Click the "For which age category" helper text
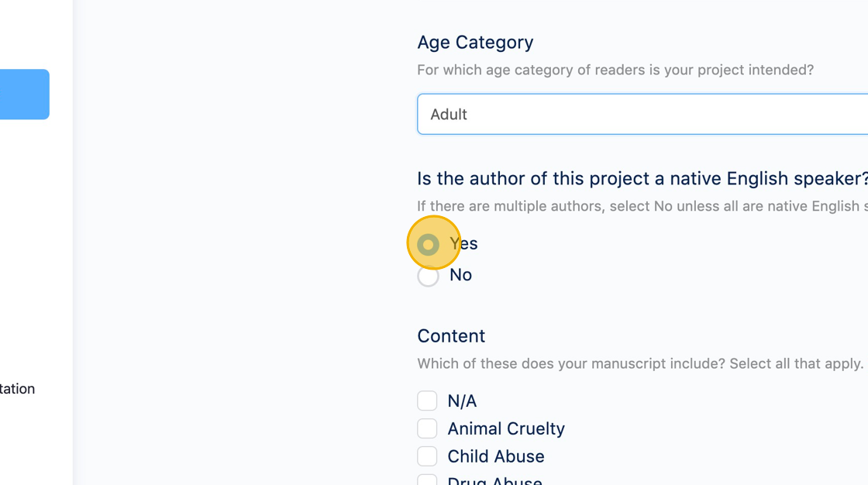 tap(615, 71)
